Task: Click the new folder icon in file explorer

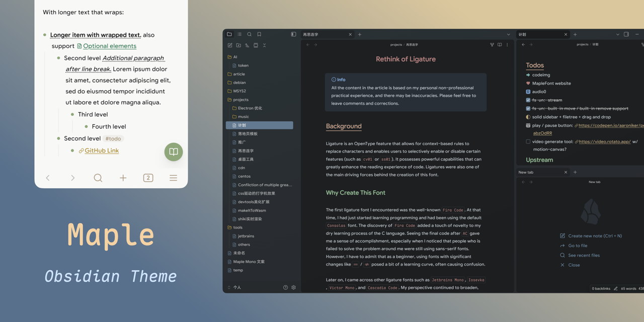Action: pyautogui.click(x=238, y=45)
